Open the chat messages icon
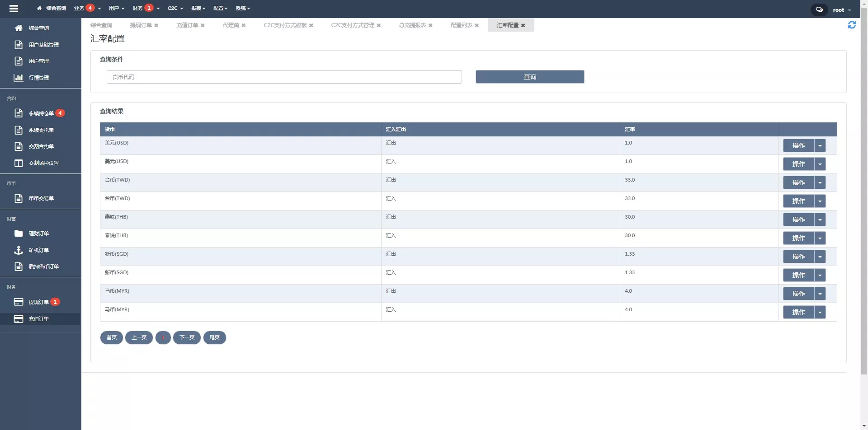Viewport: 868px width, 430px height. pos(819,9)
